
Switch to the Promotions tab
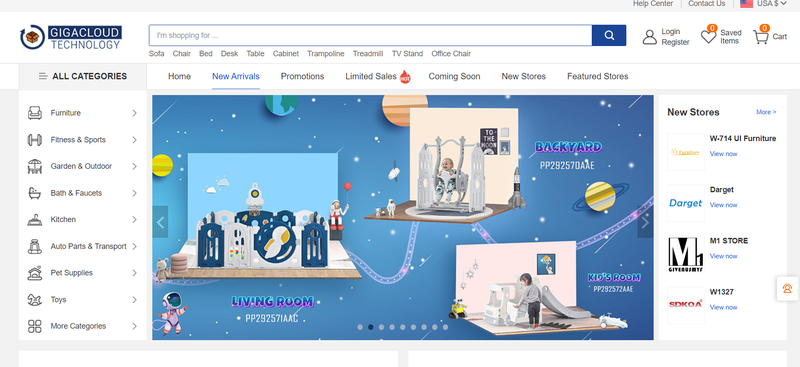click(302, 76)
